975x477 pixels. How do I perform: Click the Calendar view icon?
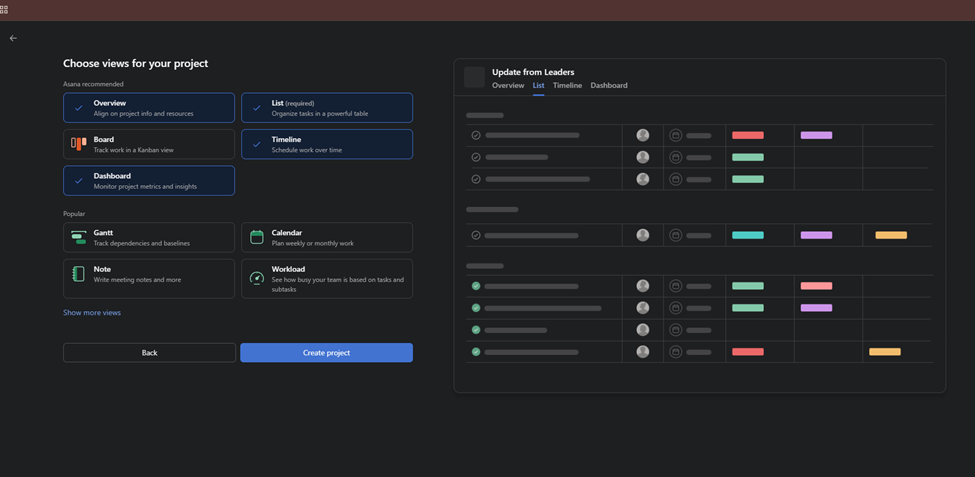[x=257, y=237]
